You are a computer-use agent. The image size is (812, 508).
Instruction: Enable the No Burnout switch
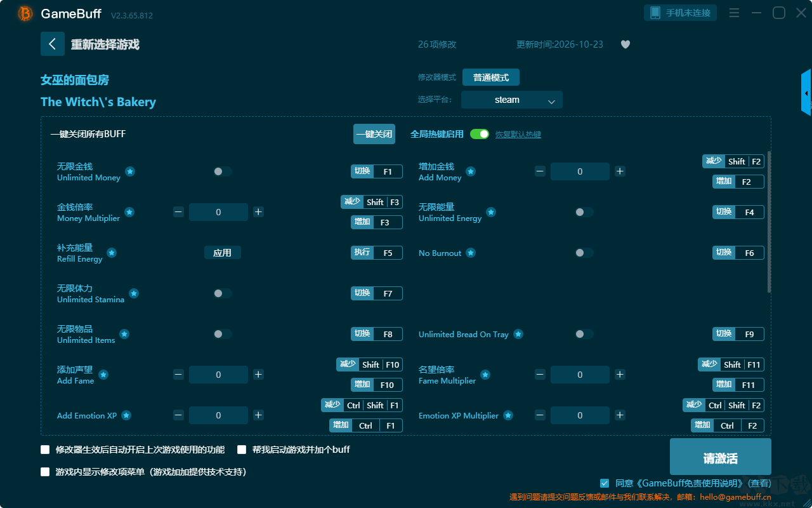584,253
